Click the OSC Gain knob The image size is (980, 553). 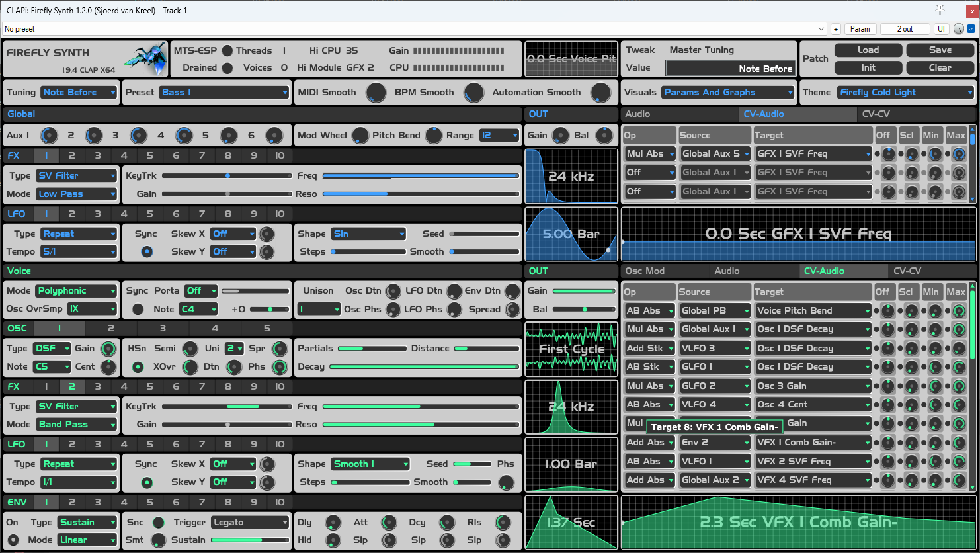[108, 349]
